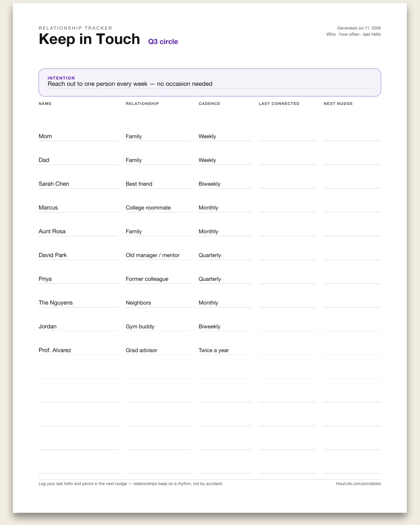
Task: Select the name 'Marcus'
Action: pyautogui.click(x=48, y=208)
